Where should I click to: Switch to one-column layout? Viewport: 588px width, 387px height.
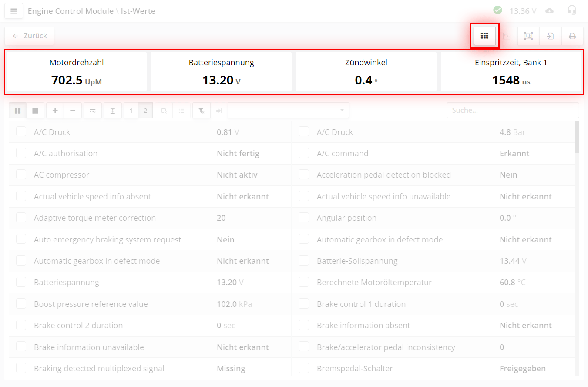(x=131, y=111)
